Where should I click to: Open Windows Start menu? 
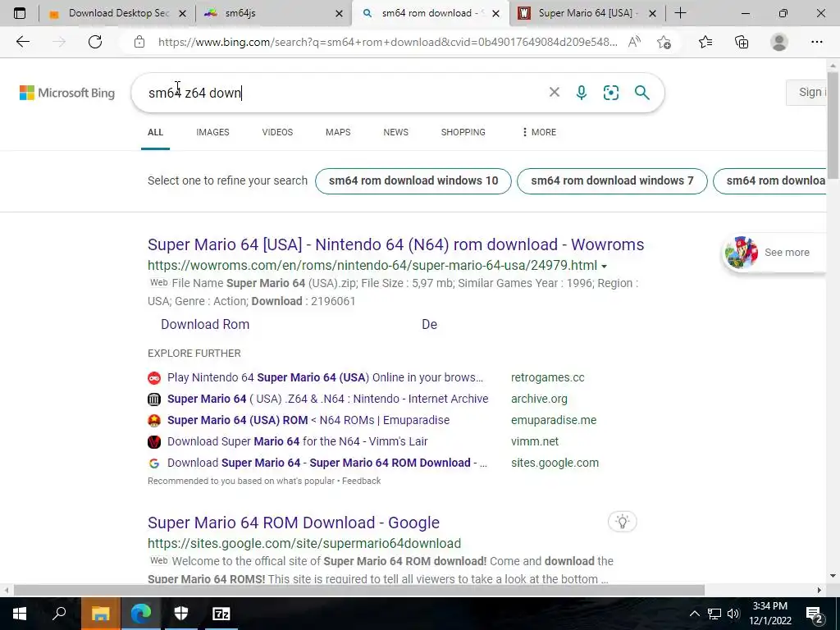tap(20, 614)
